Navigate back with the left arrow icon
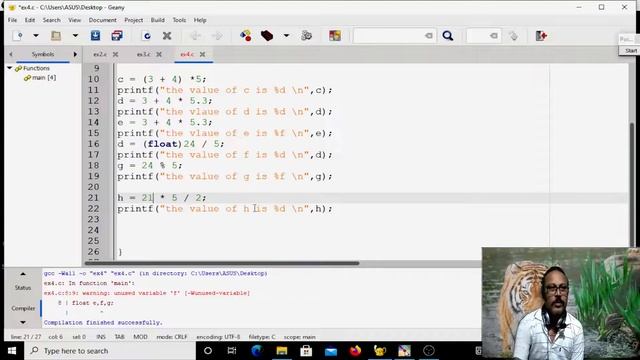640x360 pixels. 196,36
